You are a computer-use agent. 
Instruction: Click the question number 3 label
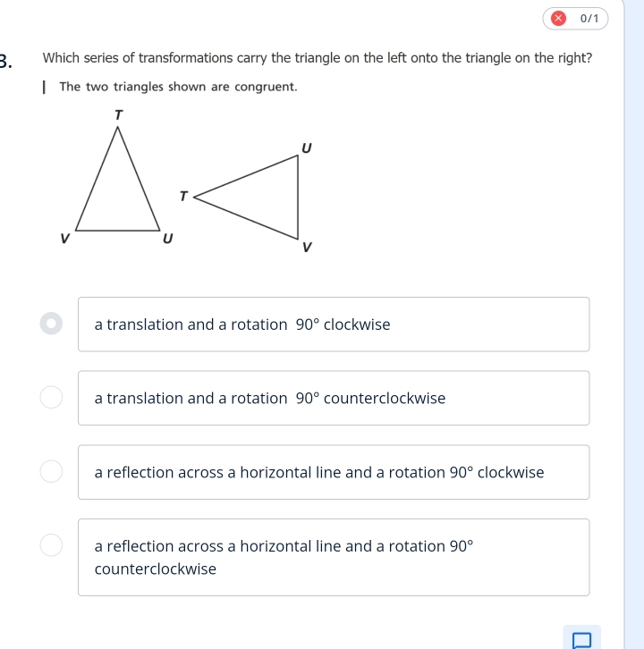pyautogui.click(x=5, y=60)
